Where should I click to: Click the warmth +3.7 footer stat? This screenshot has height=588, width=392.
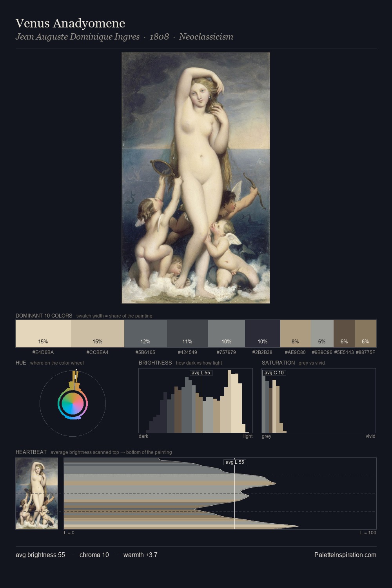click(x=140, y=555)
